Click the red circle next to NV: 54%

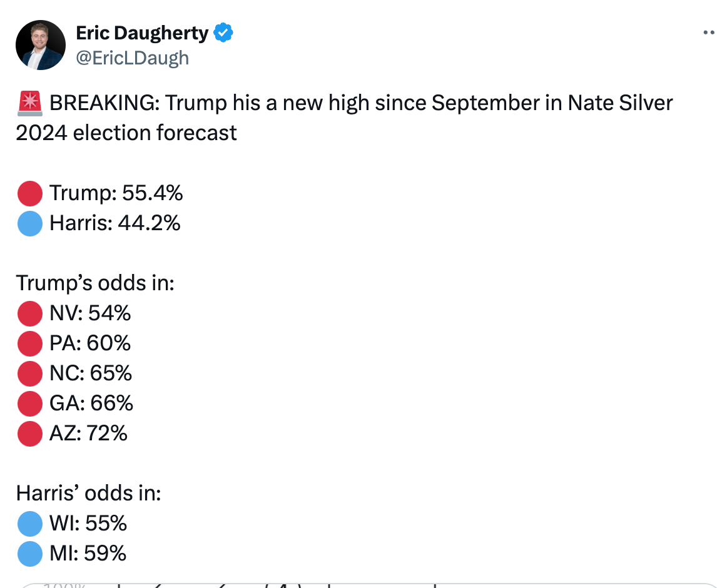(x=29, y=313)
